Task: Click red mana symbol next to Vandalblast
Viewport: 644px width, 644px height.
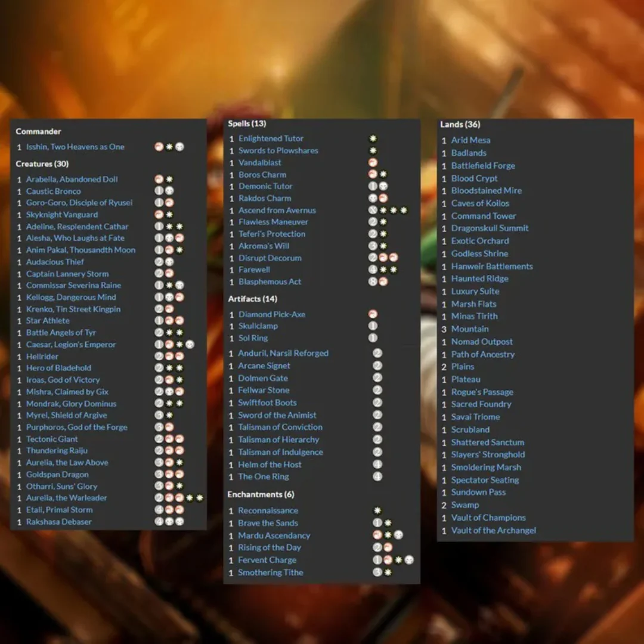Action: [x=373, y=162]
